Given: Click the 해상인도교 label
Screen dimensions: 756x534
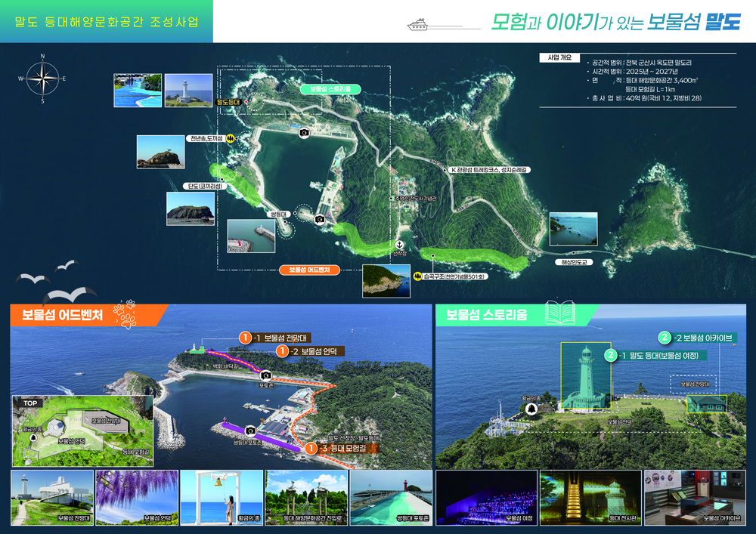Looking at the screenshot, I should (574, 262).
